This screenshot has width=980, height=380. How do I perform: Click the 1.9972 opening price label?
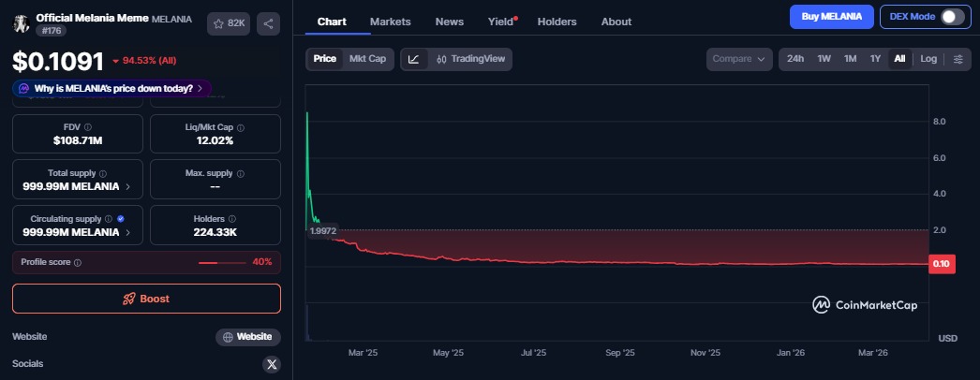click(x=322, y=231)
